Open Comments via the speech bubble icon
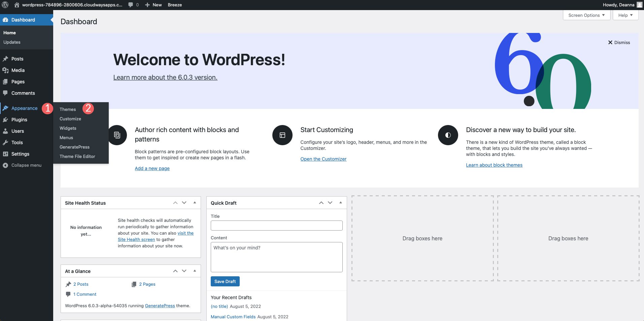Viewport: 644px width, 321px height. point(6,93)
